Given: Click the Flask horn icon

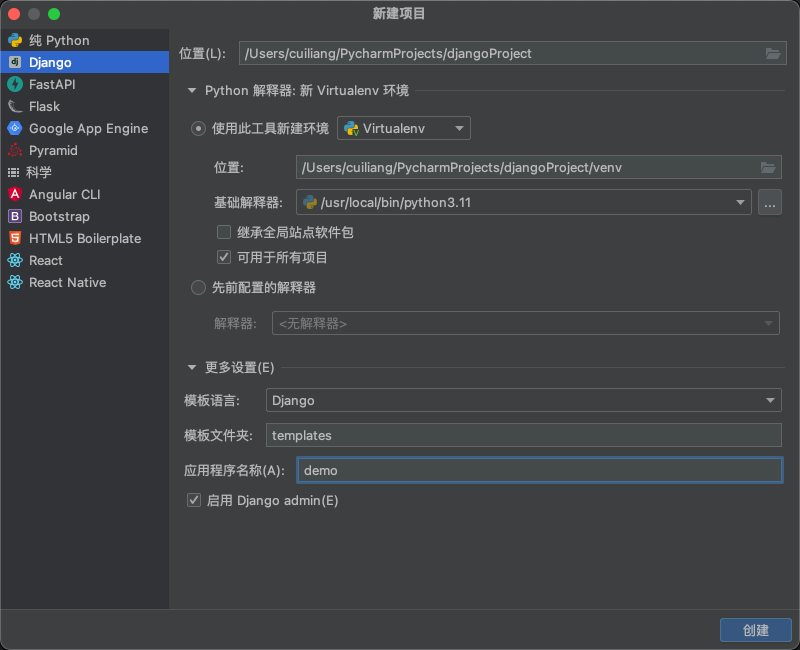Looking at the screenshot, I should click(x=15, y=106).
